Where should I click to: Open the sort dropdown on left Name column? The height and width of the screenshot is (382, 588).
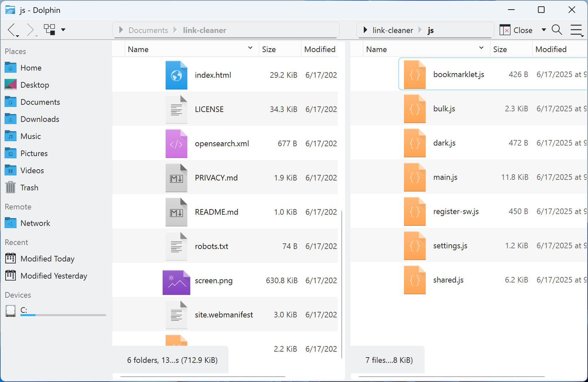coord(250,48)
